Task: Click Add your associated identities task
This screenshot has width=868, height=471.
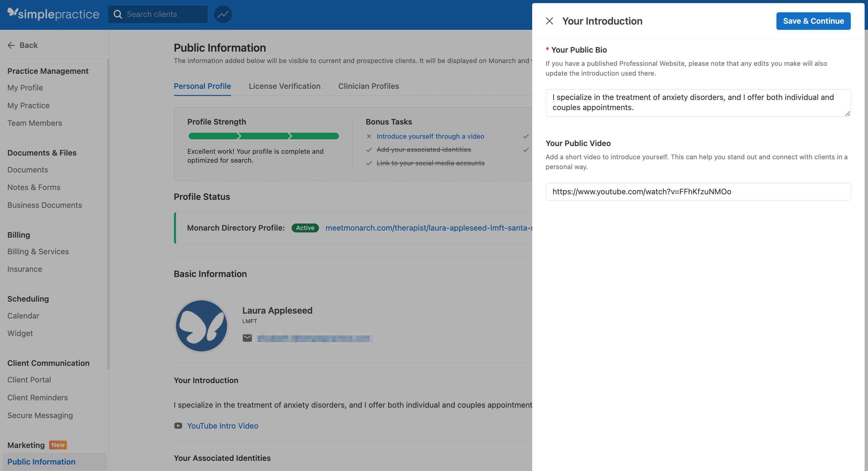Action: click(x=424, y=149)
